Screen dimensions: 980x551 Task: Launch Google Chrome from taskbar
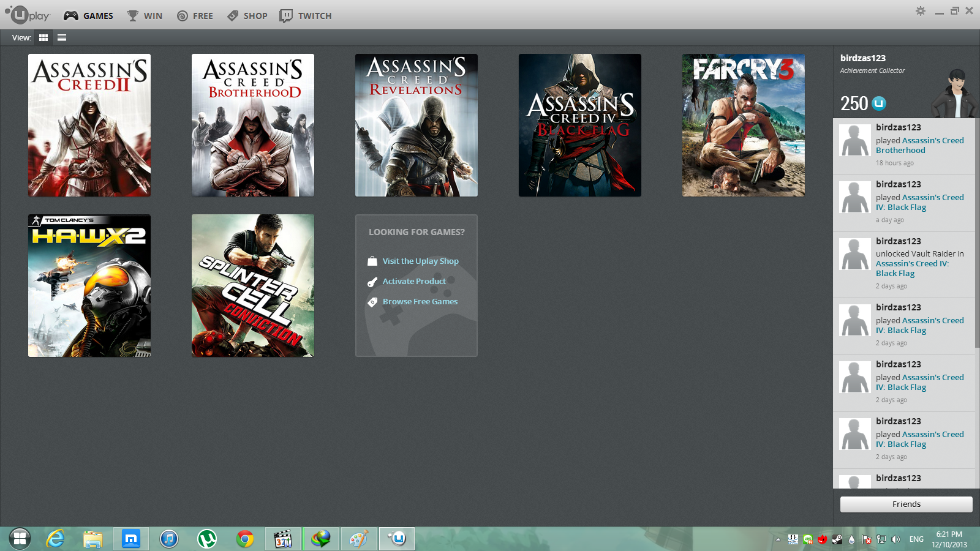tap(245, 539)
